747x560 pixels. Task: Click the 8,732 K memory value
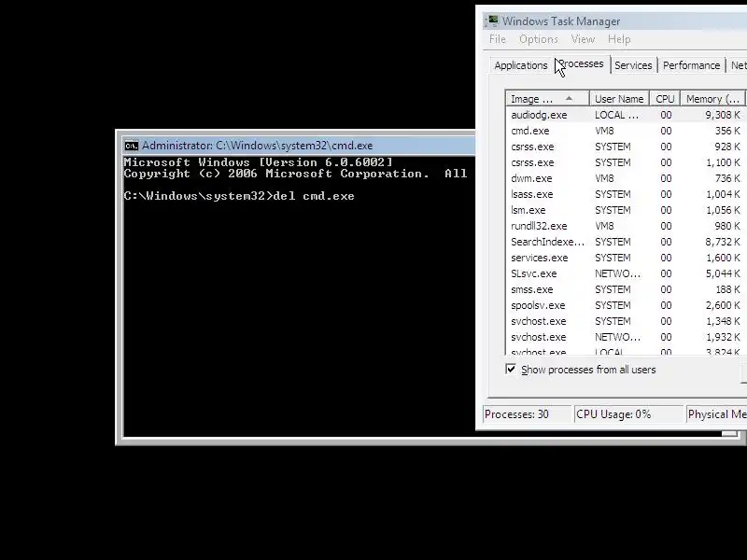click(x=723, y=242)
